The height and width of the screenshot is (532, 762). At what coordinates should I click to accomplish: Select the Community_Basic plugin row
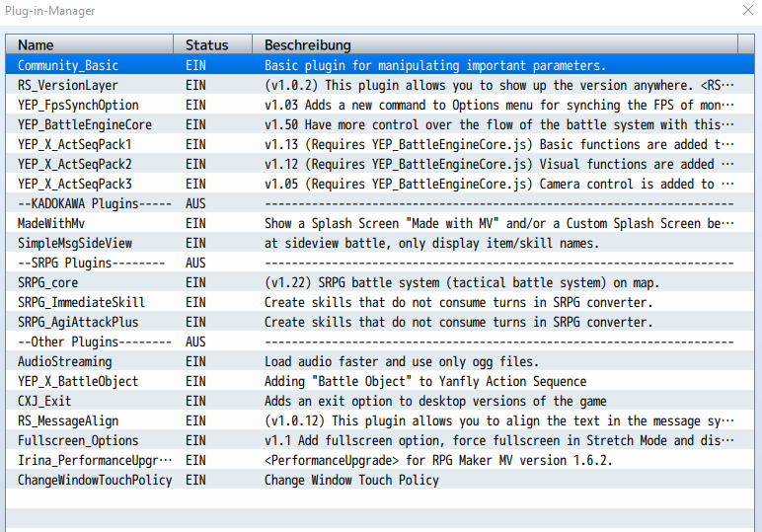pyautogui.click(x=380, y=65)
